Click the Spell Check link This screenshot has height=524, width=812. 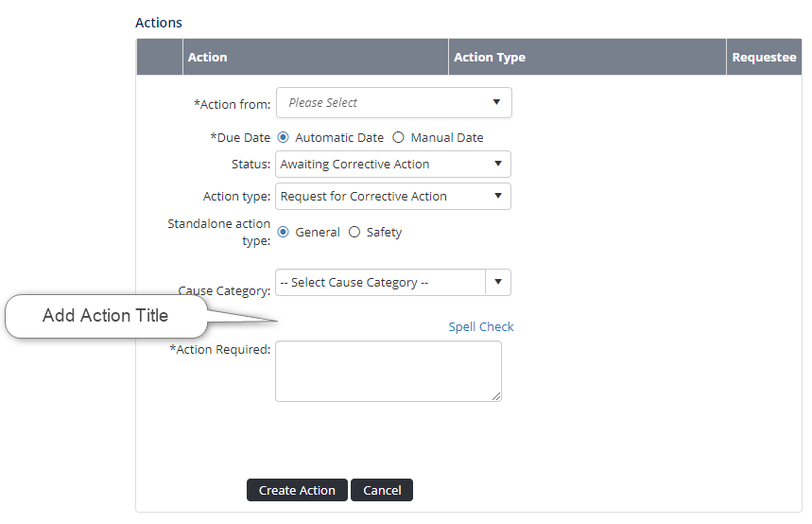[480, 326]
